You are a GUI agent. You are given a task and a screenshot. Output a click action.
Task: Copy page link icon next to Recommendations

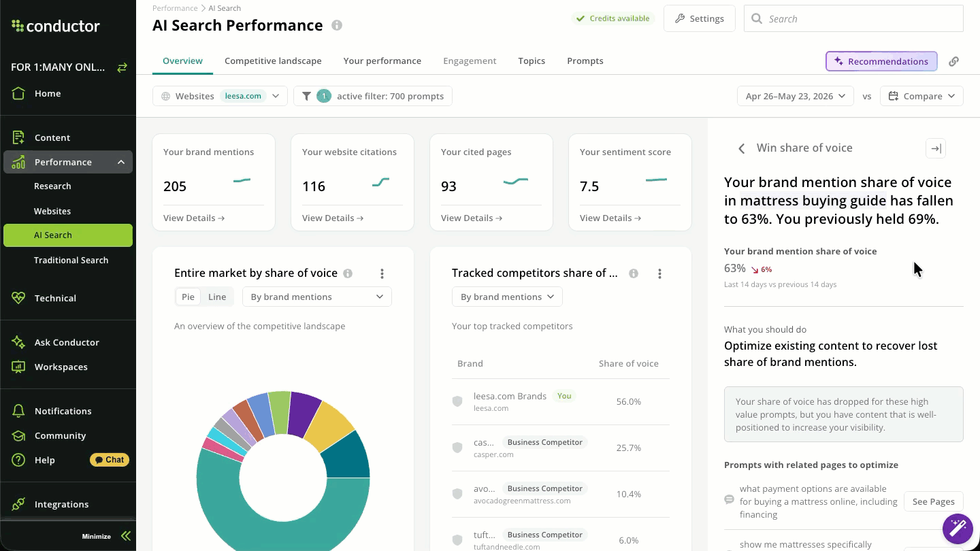[953, 61]
